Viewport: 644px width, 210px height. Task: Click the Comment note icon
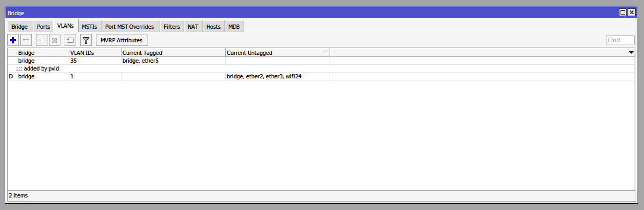70,40
